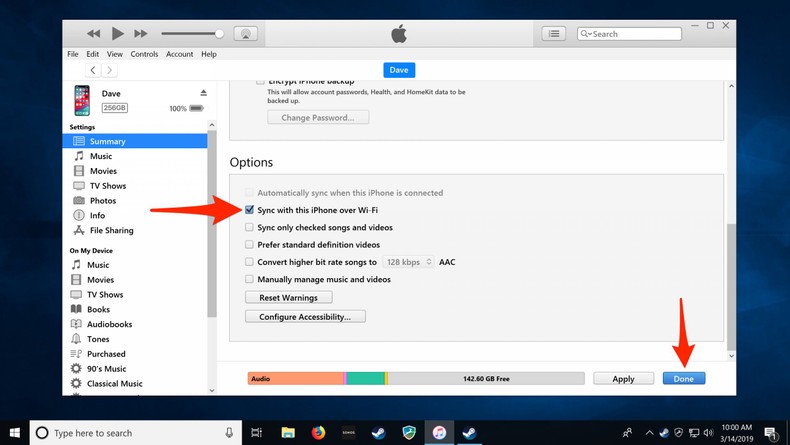This screenshot has width=790, height=445.
Task: Uncheck Sync with this iPhone over Wi-Fi
Action: [x=250, y=211]
